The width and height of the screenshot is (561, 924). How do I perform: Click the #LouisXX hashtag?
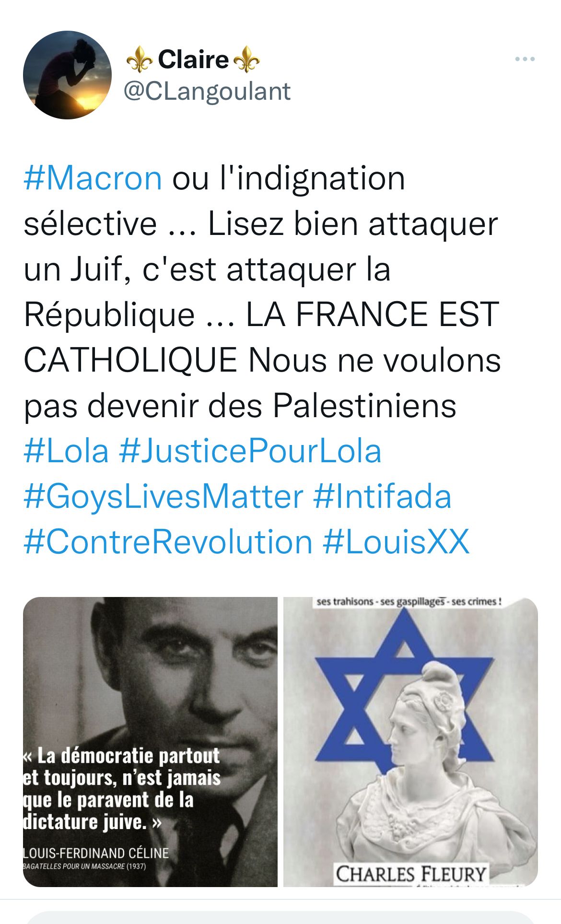pyautogui.click(x=396, y=542)
